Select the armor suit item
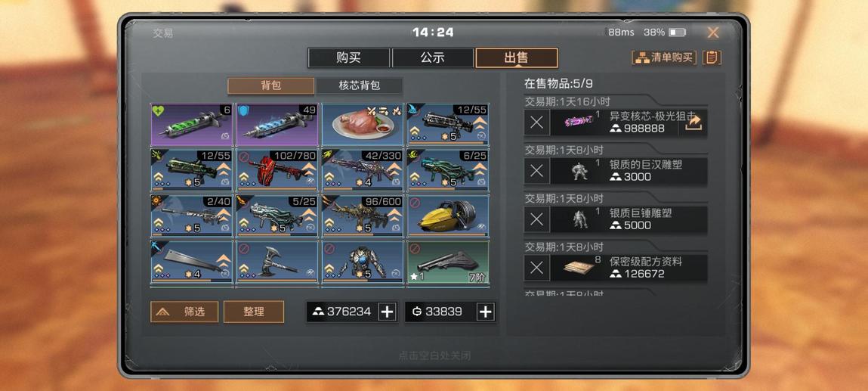The width and height of the screenshot is (868, 391). pyautogui.click(x=363, y=262)
